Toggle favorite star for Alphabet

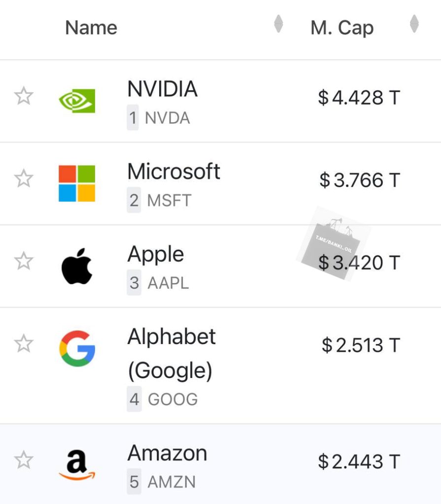click(x=24, y=343)
